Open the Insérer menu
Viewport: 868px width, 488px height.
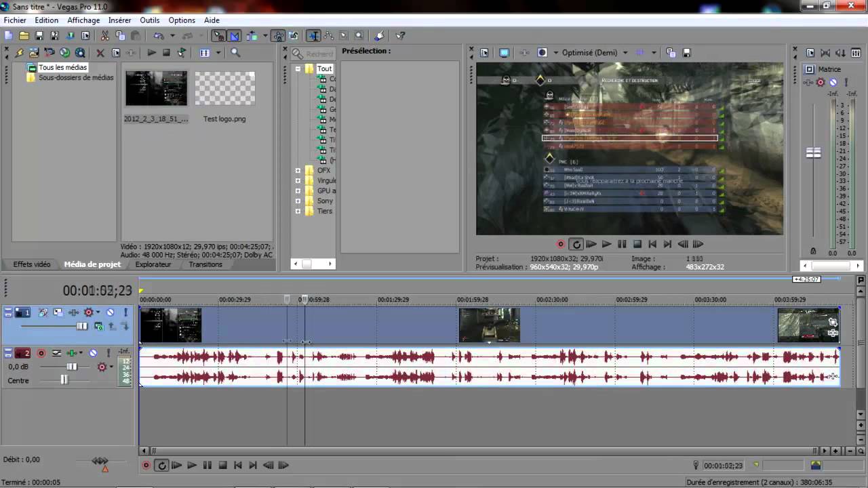point(120,20)
